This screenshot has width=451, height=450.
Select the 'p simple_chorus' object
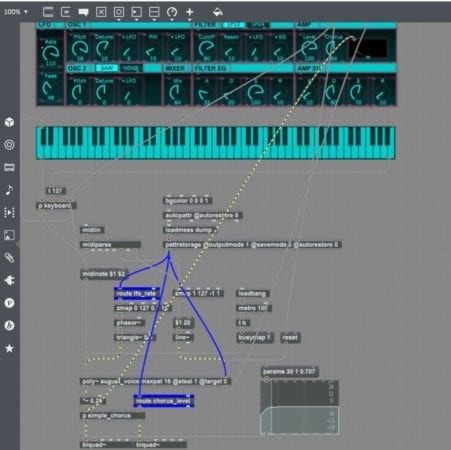(113, 416)
